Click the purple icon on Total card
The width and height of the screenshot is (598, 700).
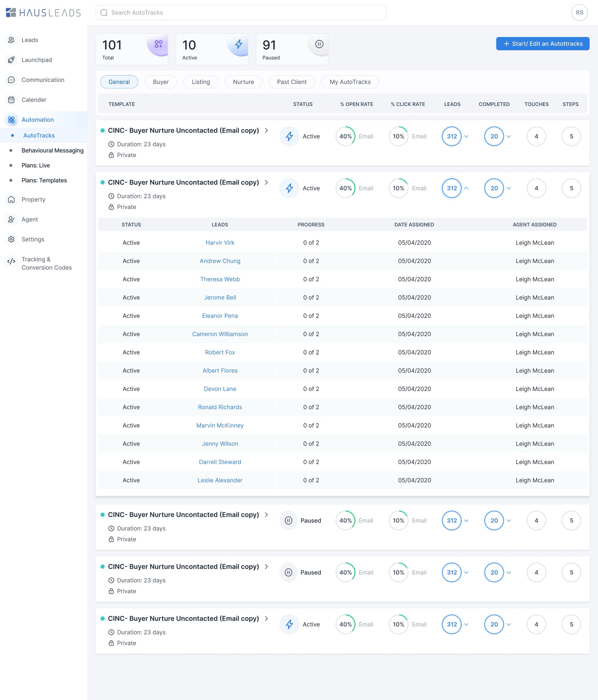click(158, 44)
